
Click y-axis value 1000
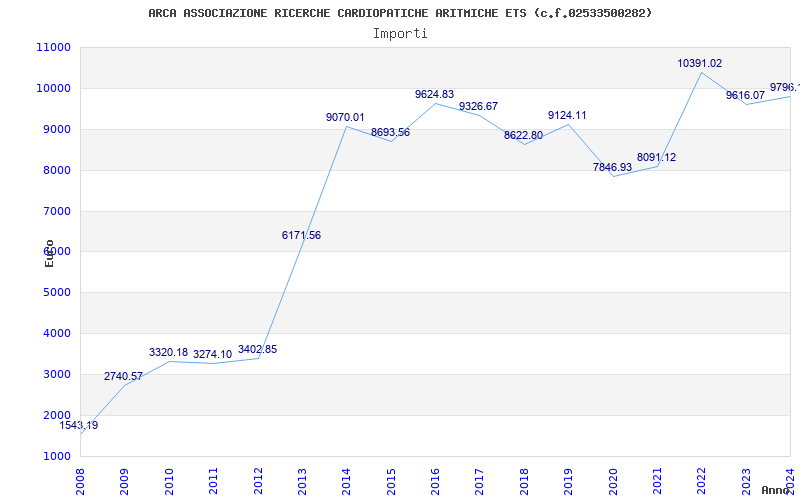pyautogui.click(x=56, y=456)
